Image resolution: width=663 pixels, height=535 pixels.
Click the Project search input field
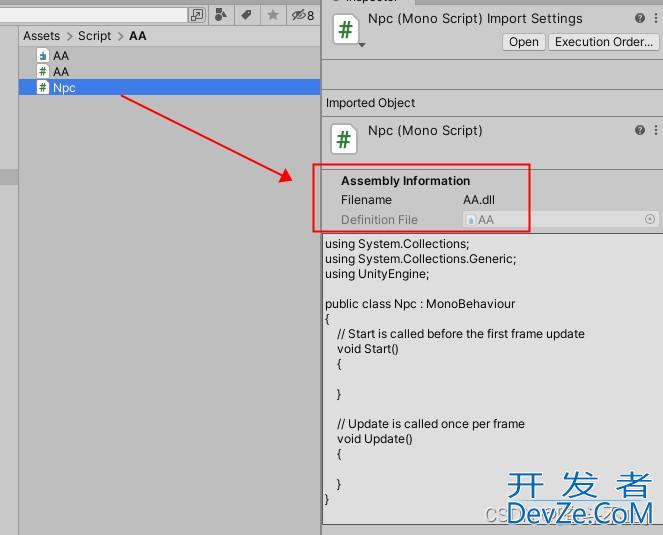click(x=93, y=15)
